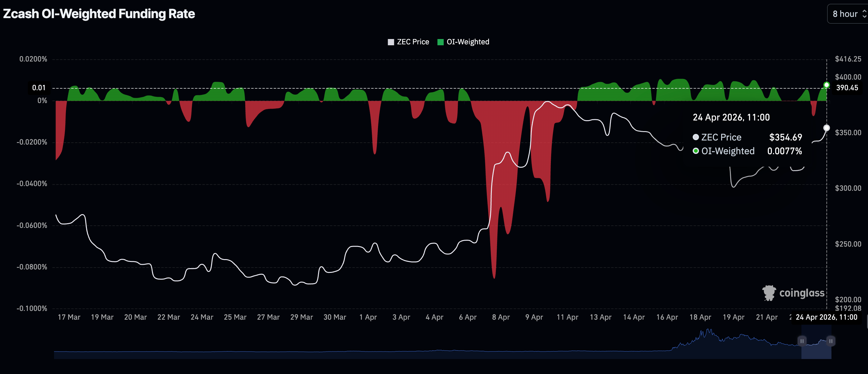Screen dimensions: 868x374
Task: Grab the left range navigator handle
Action: coord(802,341)
